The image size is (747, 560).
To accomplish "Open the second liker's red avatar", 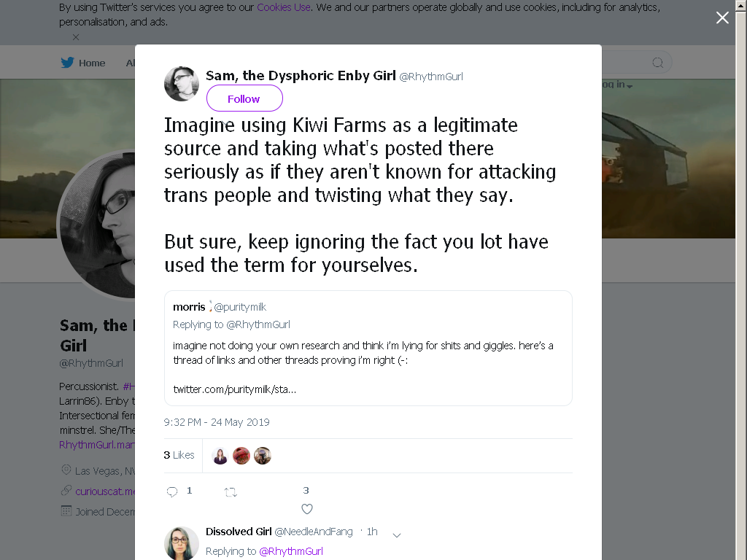I will click(x=241, y=456).
